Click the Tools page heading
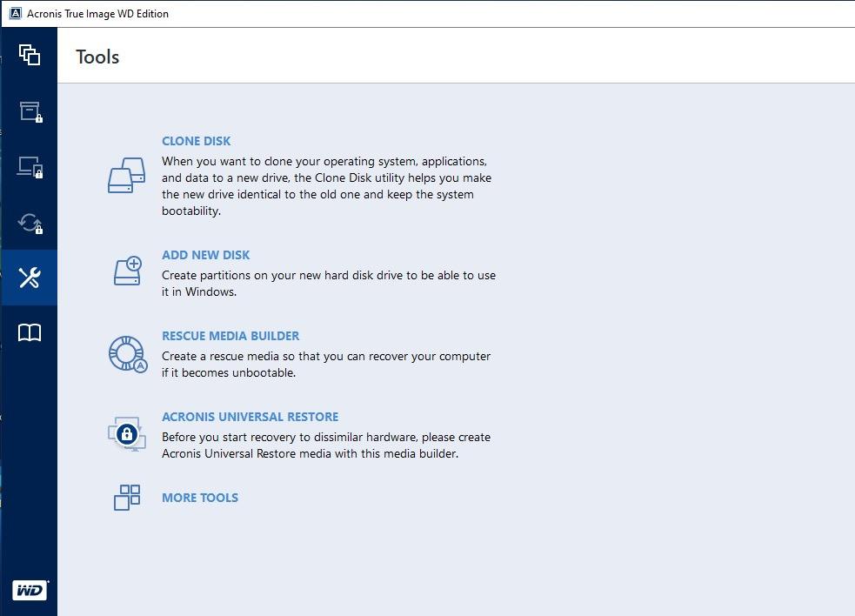855x616 pixels. [x=97, y=57]
